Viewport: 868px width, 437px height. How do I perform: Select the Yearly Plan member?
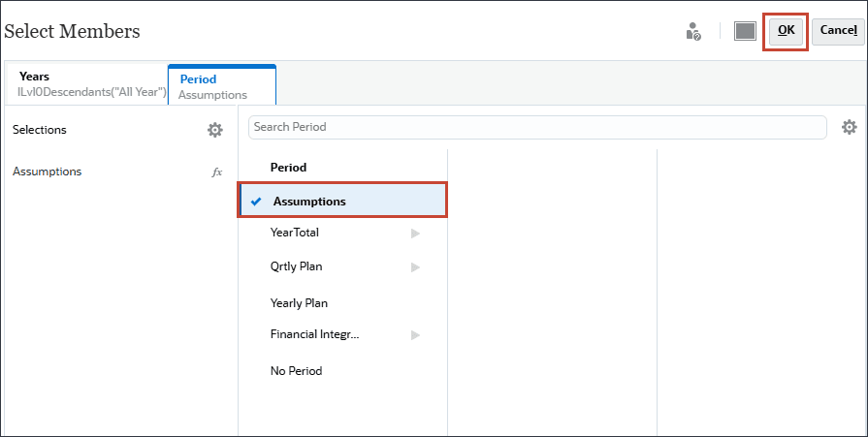click(x=299, y=303)
